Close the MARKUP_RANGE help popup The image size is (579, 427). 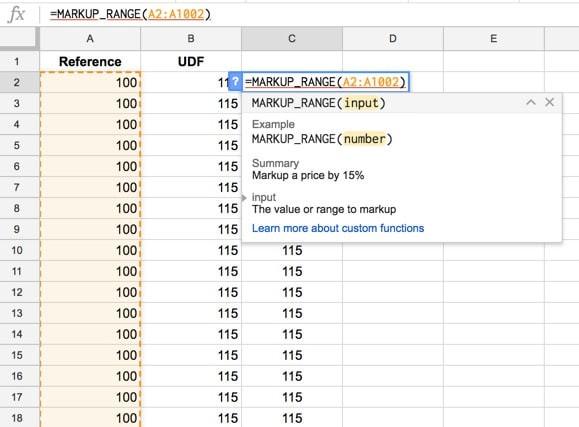coord(549,102)
